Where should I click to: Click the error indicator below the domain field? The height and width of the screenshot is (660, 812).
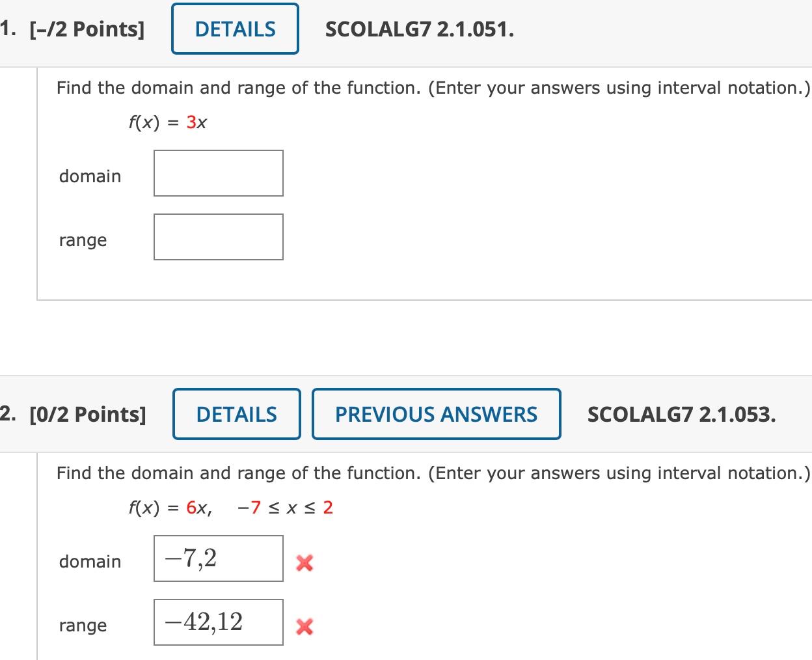tap(304, 564)
